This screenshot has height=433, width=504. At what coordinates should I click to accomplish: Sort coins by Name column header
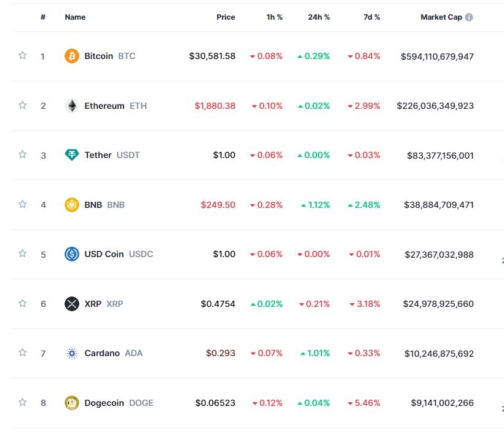[75, 17]
